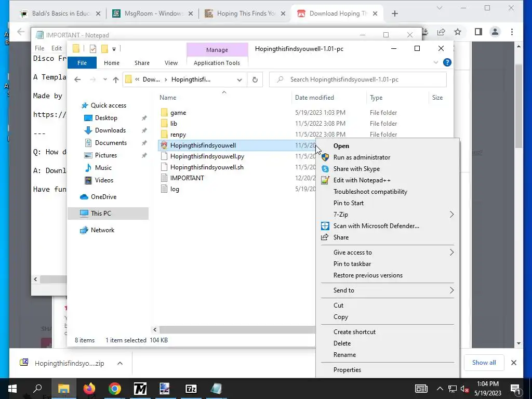Open 7-Zip from the taskbar

(191, 389)
